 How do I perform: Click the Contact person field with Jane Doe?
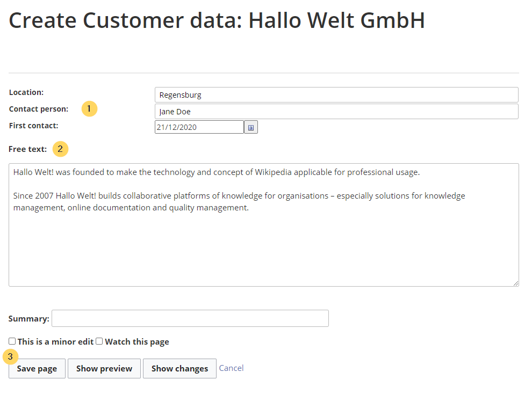pos(336,112)
